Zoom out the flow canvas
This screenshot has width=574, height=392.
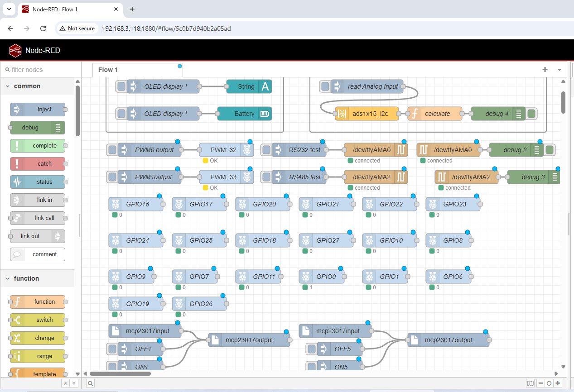(540, 383)
